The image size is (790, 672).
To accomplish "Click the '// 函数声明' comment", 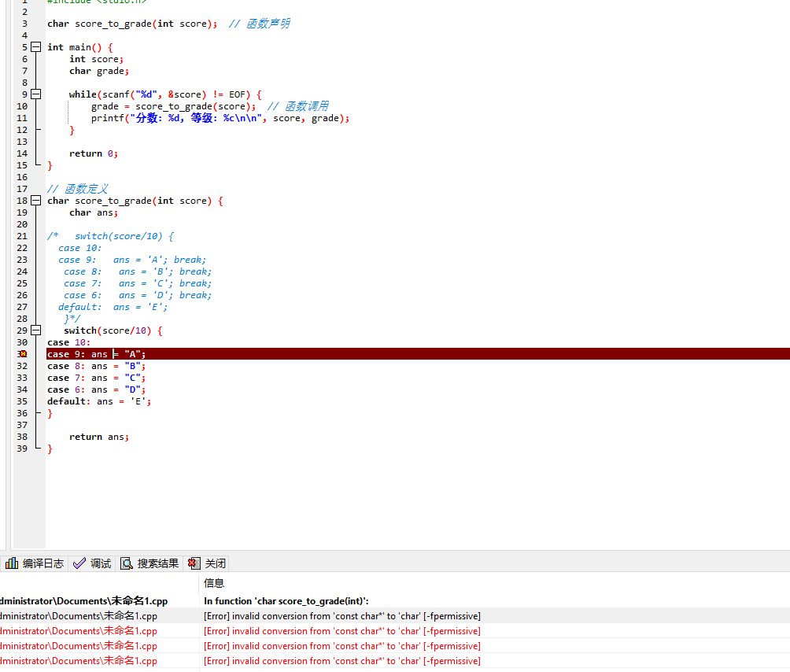I will tap(259, 24).
